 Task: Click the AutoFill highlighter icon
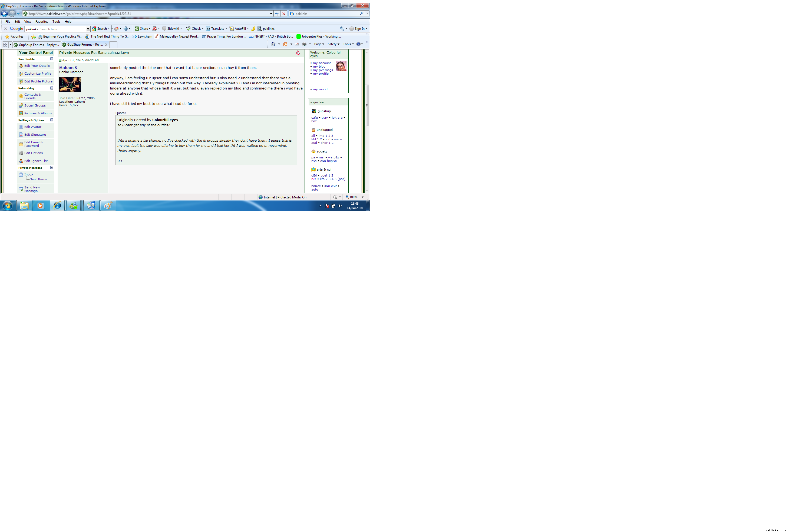pyautogui.click(x=253, y=29)
